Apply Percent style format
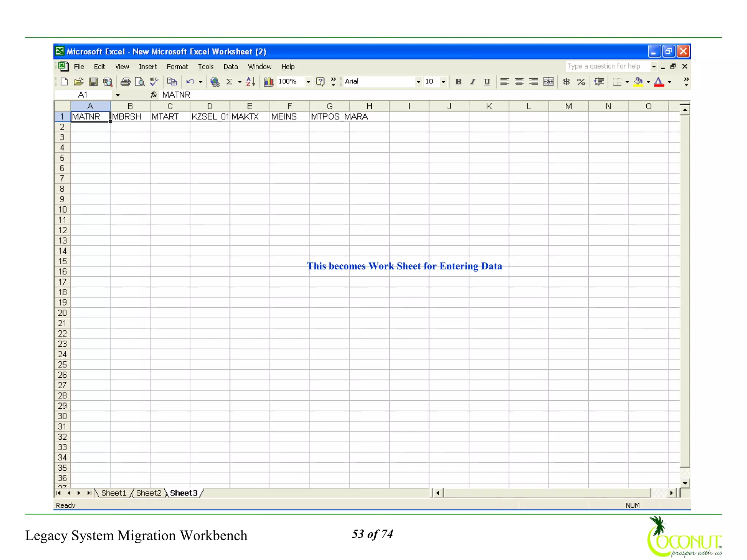 pyautogui.click(x=581, y=82)
